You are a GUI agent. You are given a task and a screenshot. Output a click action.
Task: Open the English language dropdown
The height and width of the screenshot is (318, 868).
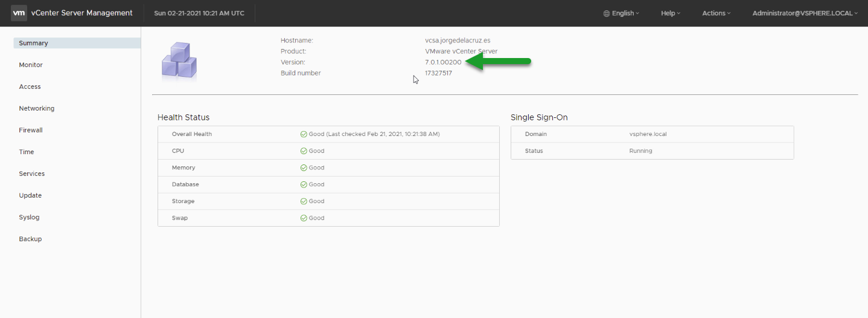click(622, 13)
